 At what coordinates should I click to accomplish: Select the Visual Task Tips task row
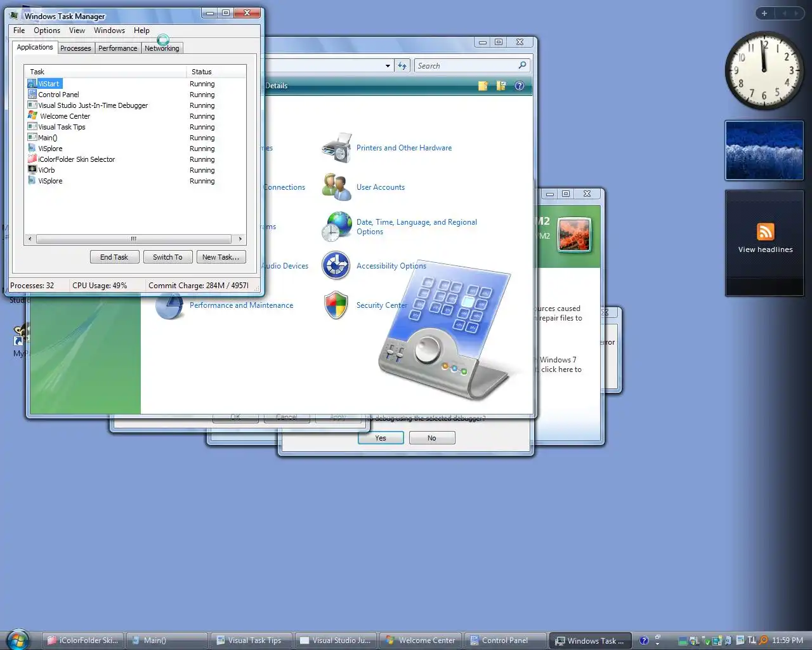(x=135, y=127)
